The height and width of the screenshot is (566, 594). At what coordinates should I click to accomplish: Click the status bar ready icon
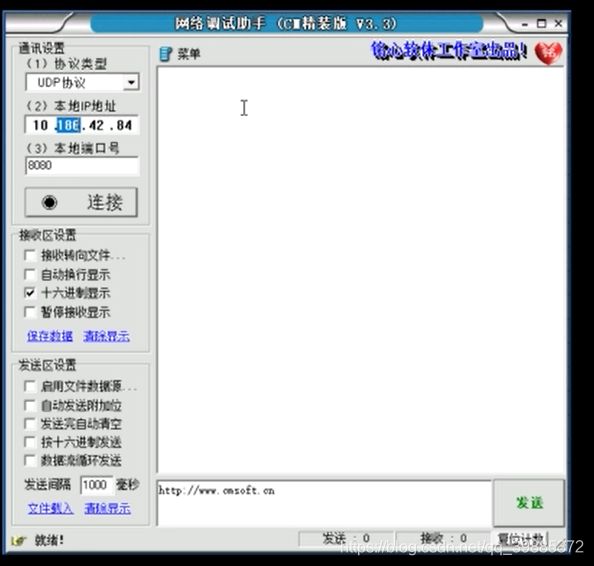18,540
